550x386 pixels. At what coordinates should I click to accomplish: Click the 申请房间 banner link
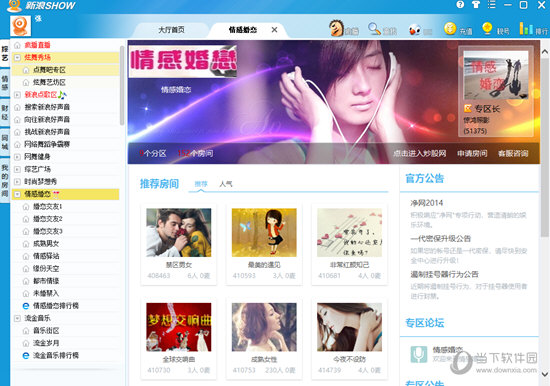[472, 153]
